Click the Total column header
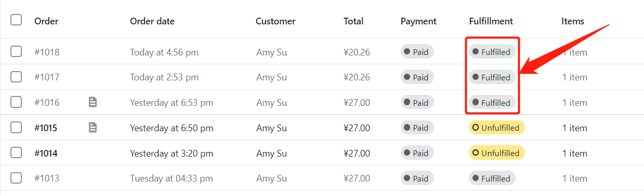 (353, 21)
